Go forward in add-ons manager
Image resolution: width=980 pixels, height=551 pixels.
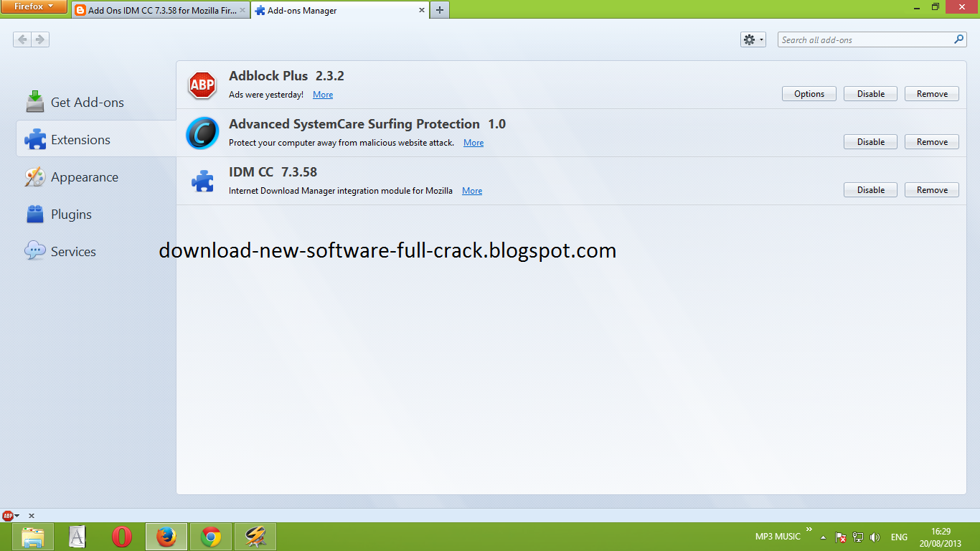(x=40, y=39)
